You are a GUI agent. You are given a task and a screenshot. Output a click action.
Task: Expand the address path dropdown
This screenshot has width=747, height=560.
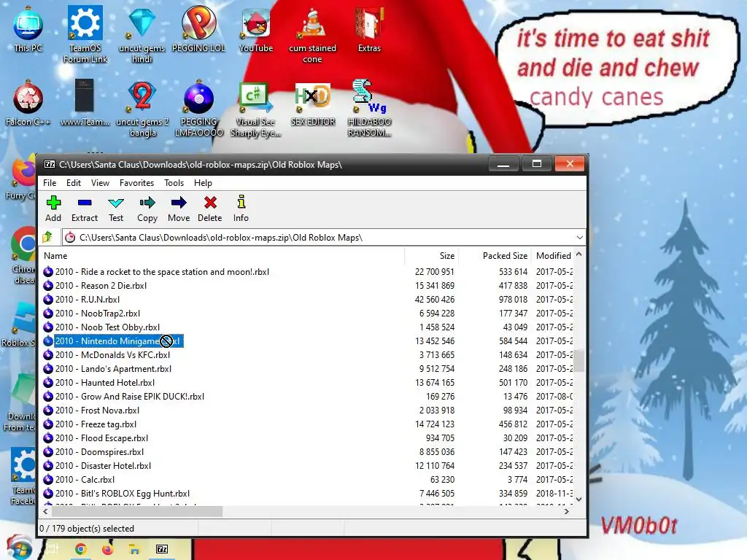pyautogui.click(x=579, y=237)
